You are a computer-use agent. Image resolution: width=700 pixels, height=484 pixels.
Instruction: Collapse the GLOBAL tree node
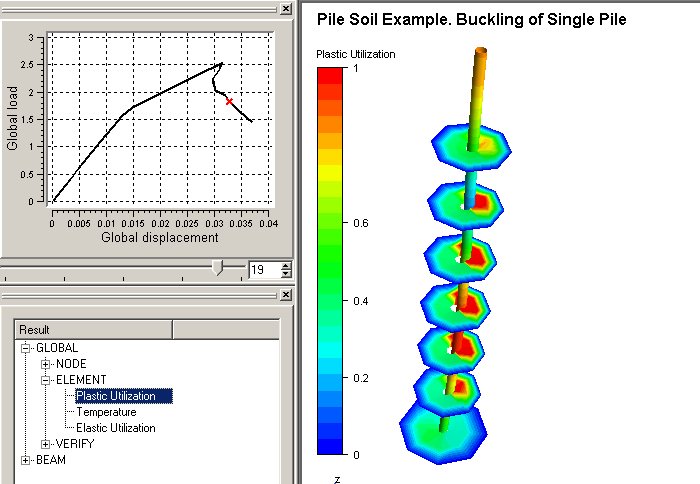point(26,348)
